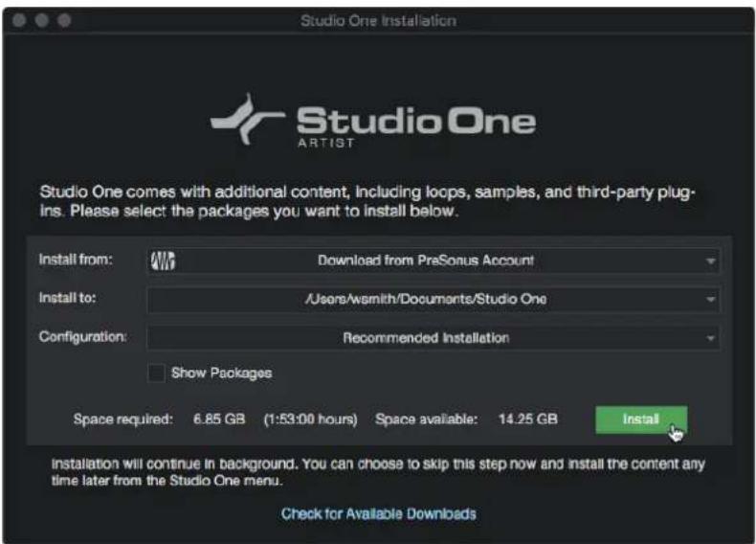The width and height of the screenshot is (756, 544).
Task: Open the Install from dropdown
Action: 433,261
